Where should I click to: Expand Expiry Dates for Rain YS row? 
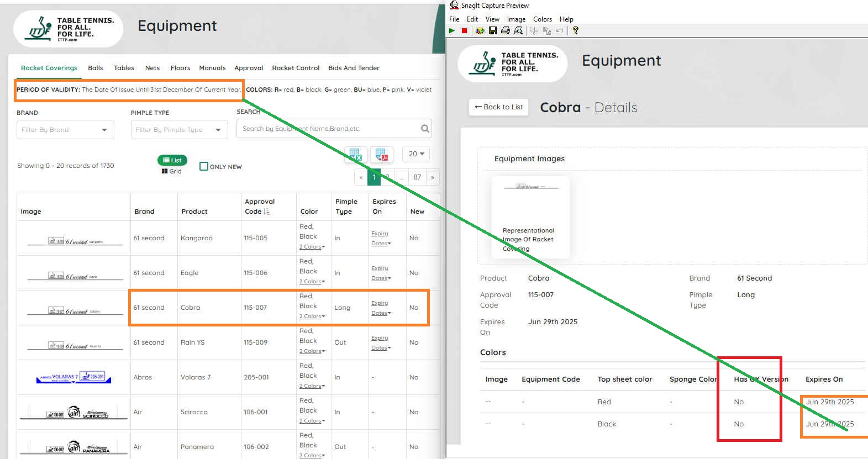coord(381,343)
